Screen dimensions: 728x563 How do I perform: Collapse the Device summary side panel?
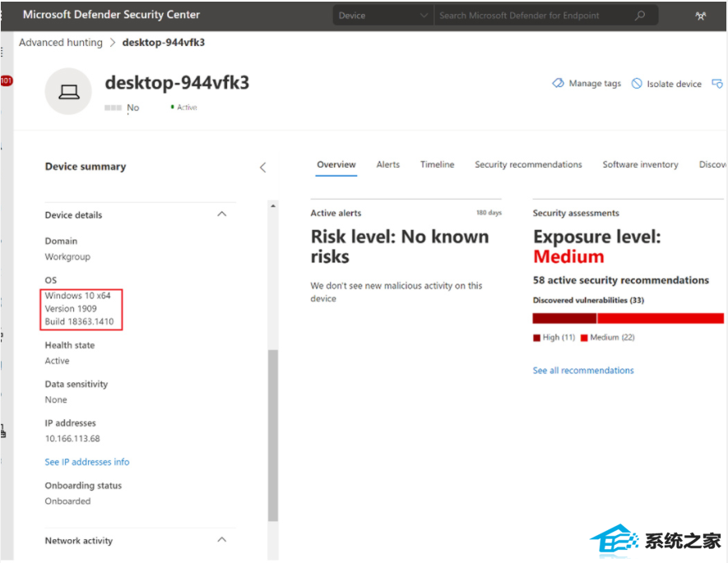tap(262, 168)
